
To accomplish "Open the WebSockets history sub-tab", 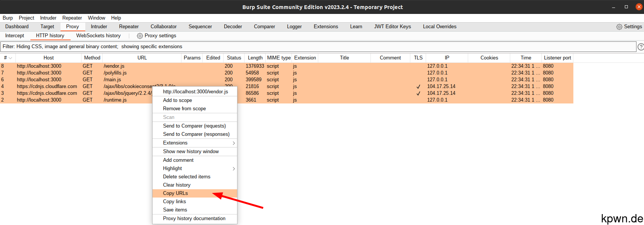I will click(x=98, y=36).
